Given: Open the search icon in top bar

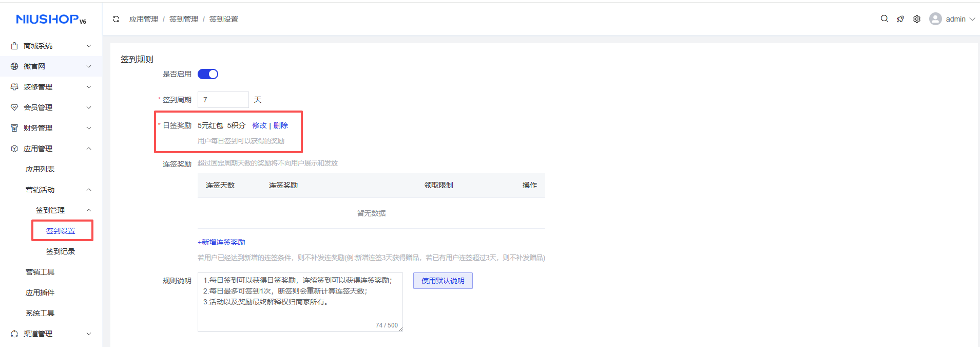Looking at the screenshot, I should coord(884,19).
